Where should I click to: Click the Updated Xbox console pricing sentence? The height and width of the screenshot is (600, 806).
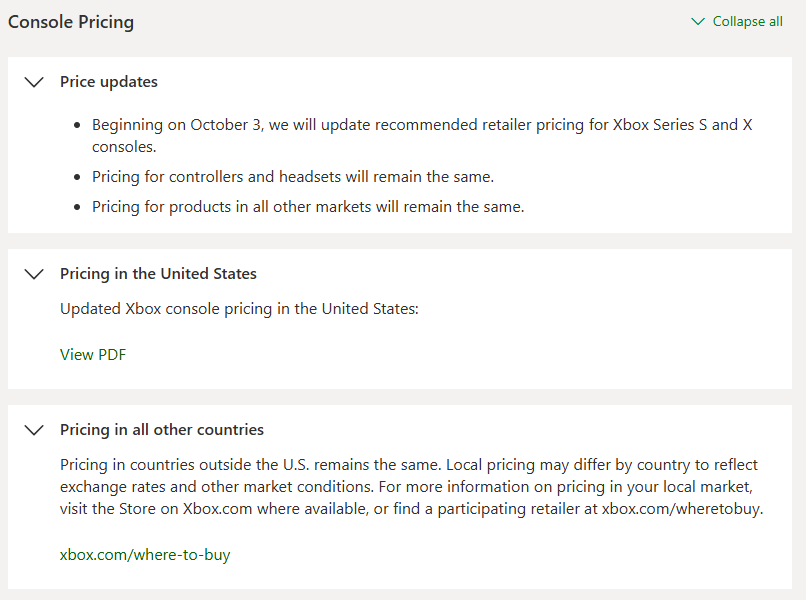[239, 309]
